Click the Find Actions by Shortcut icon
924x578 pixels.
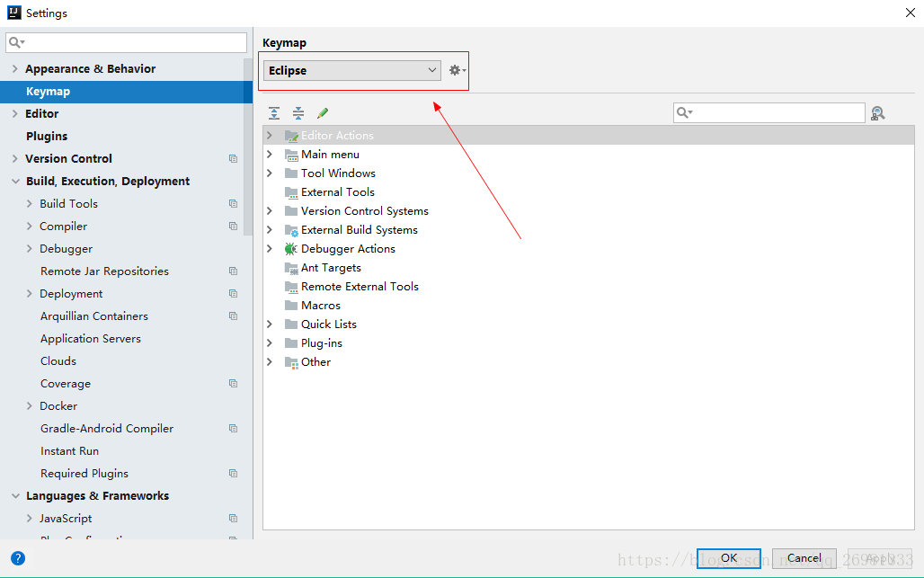click(877, 113)
